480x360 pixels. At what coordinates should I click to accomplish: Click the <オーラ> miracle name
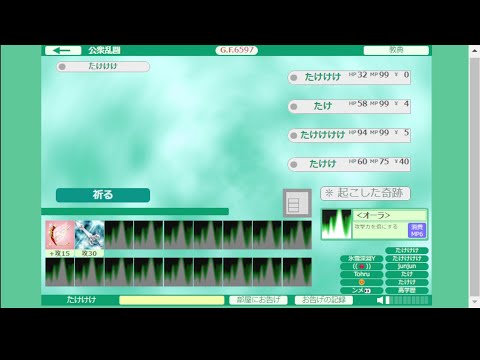pos(373,215)
